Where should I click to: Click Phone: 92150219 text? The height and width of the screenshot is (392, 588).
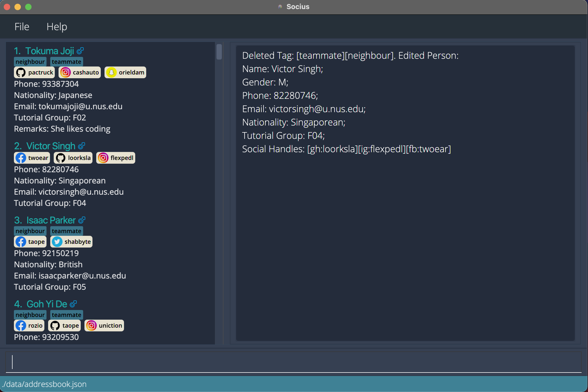pyautogui.click(x=46, y=253)
